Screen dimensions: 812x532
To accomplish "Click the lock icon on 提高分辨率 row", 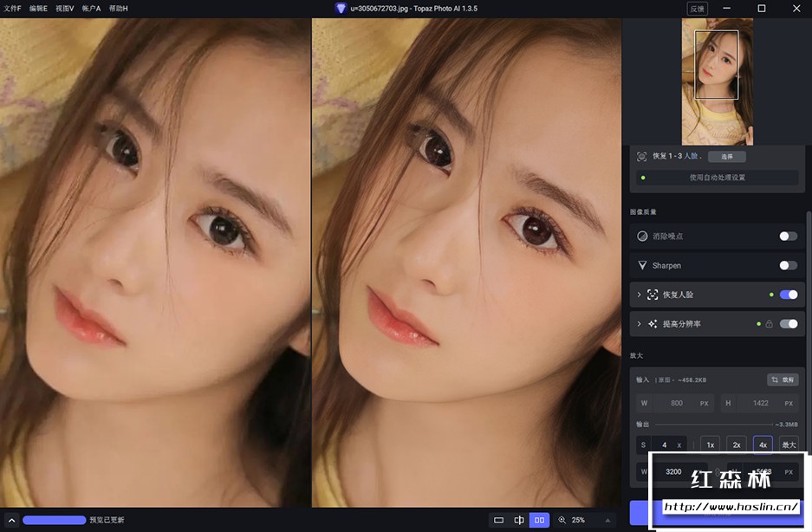I will pyautogui.click(x=769, y=324).
